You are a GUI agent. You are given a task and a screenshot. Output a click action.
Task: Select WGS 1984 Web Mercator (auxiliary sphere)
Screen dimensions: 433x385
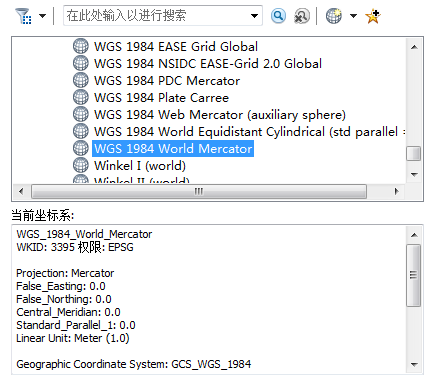(220, 115)
